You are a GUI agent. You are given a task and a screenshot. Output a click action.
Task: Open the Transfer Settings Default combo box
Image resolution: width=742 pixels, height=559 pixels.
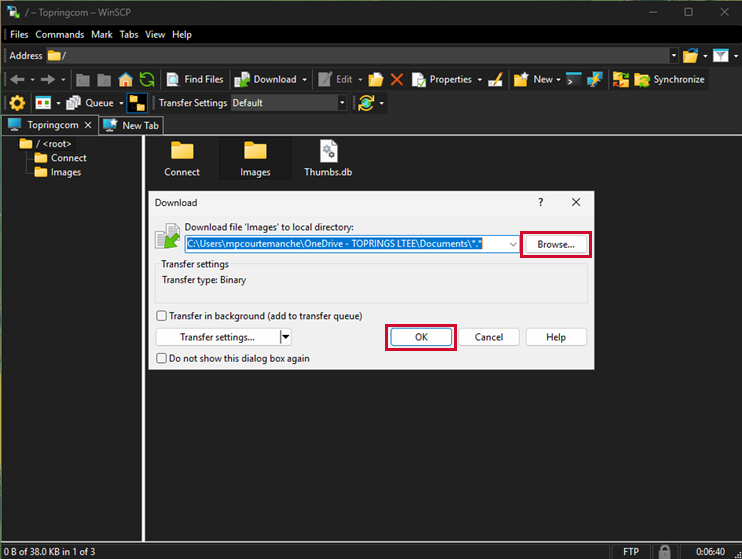pos(342,102)
